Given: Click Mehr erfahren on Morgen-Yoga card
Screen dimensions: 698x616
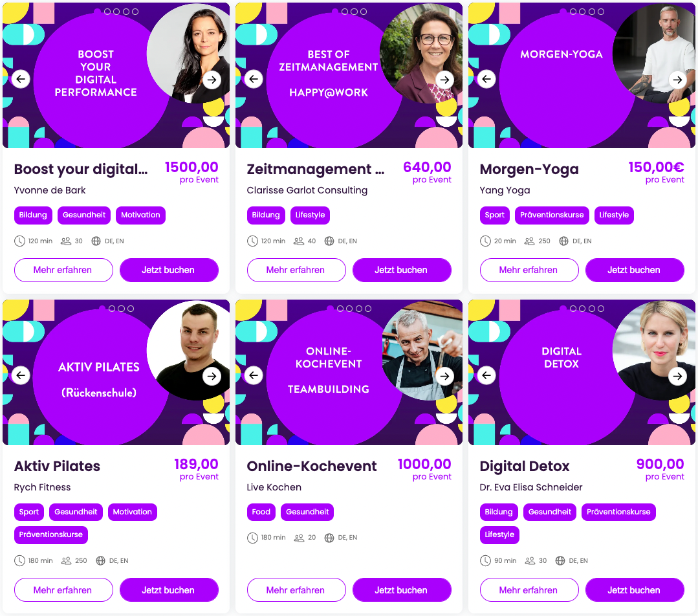Looking at the screenshot, I should pyautogui.click(x=529, y=270).
